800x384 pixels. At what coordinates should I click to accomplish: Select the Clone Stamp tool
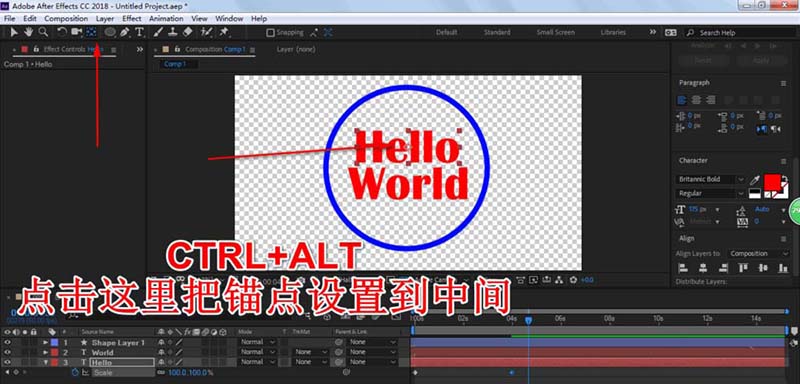coord(173,32)
